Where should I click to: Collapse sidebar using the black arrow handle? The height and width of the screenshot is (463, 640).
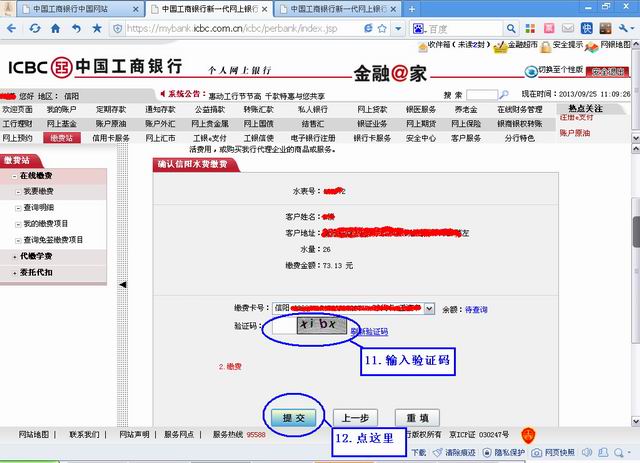pyautogui.click(x=122, y=286)
